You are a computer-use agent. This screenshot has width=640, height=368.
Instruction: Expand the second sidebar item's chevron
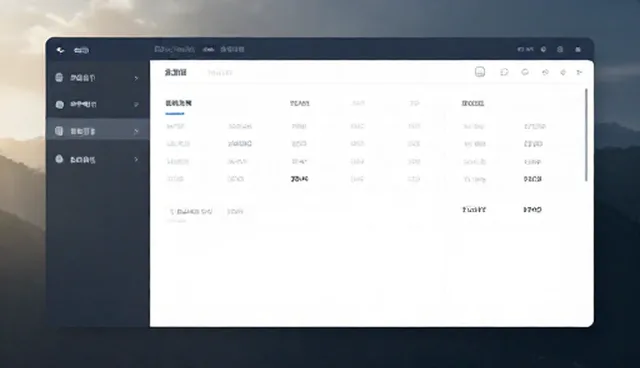point(136,104)
